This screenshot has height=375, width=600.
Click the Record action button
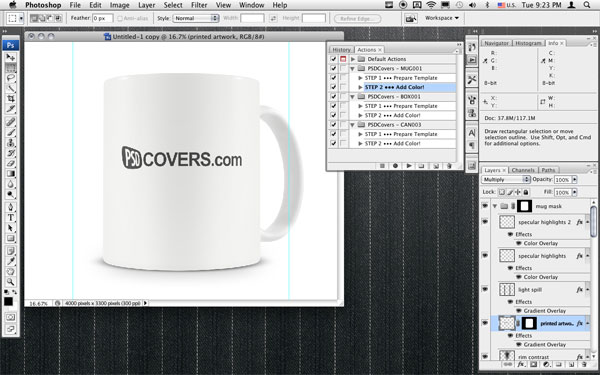pos(395,166)
